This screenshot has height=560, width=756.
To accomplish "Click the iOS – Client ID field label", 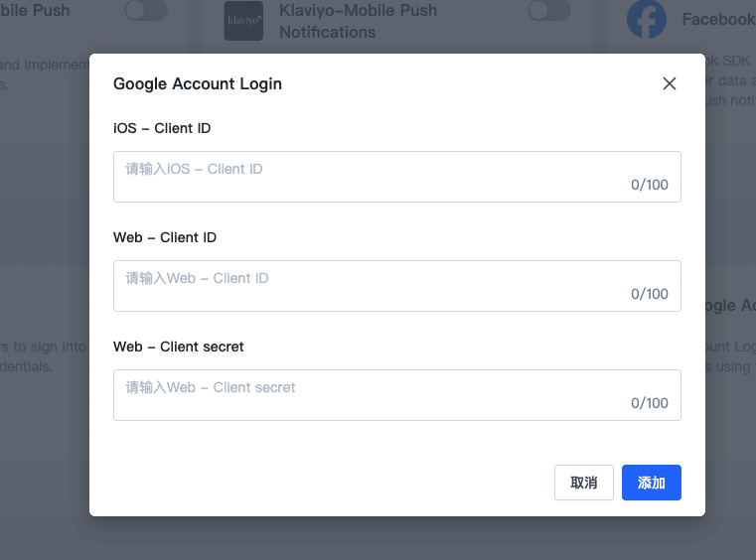I will click(x=162, y=128).
